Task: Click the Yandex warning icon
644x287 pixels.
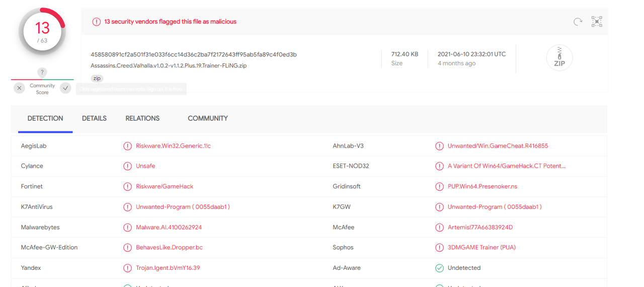Action: pos(128,268)
